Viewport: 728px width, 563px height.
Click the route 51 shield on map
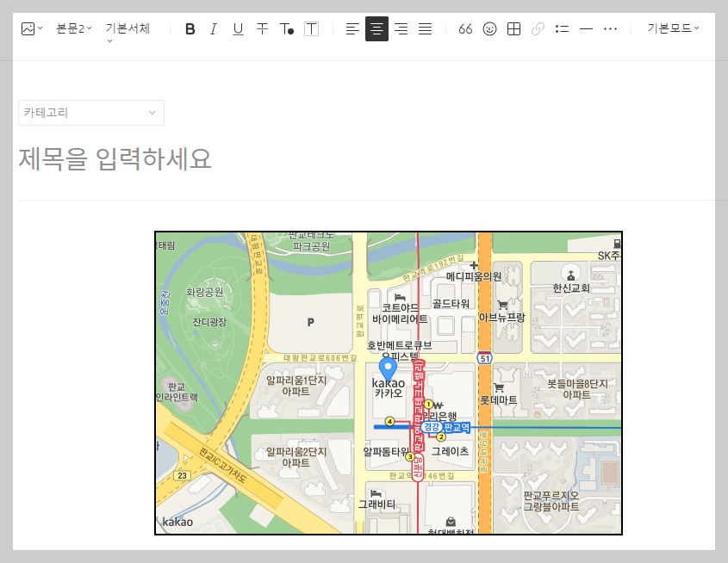pos(485,358)
